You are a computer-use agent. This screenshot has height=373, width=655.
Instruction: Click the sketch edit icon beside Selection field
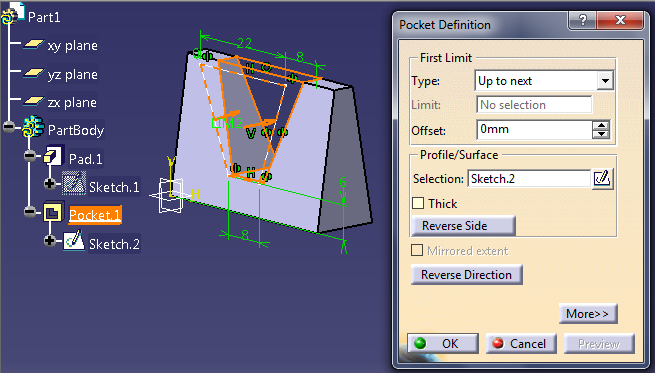tap(602, 179)
